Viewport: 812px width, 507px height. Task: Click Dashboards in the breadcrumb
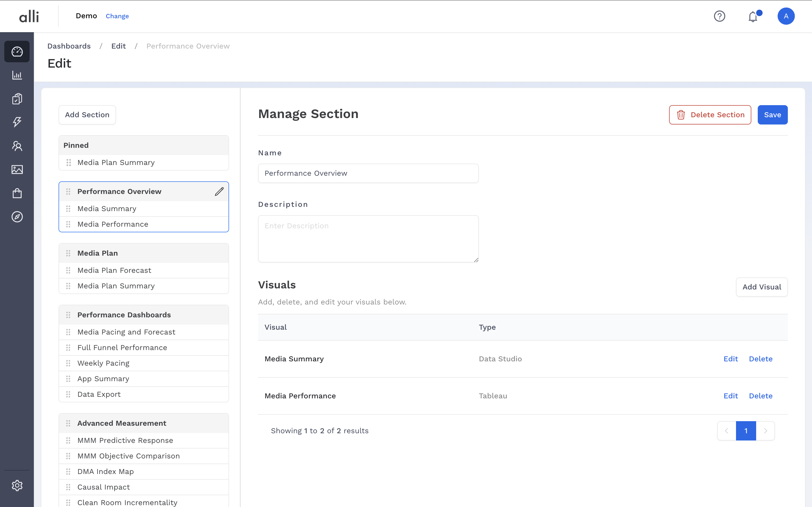69,46
